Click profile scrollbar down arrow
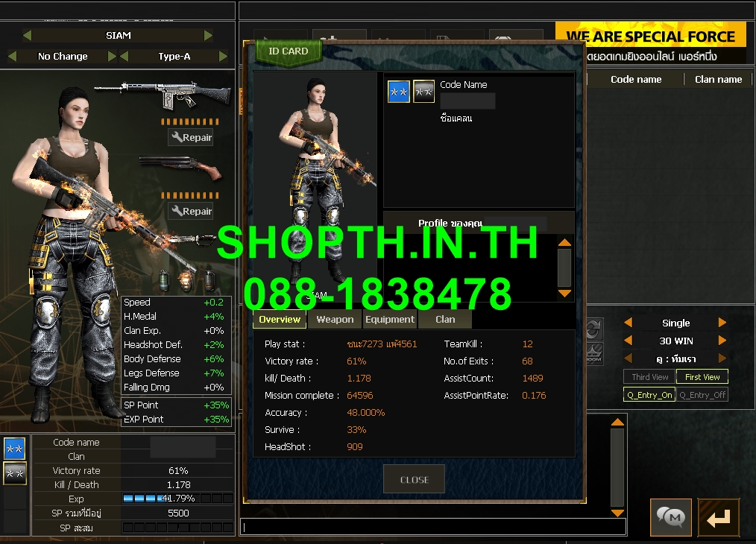 (564, 293)
